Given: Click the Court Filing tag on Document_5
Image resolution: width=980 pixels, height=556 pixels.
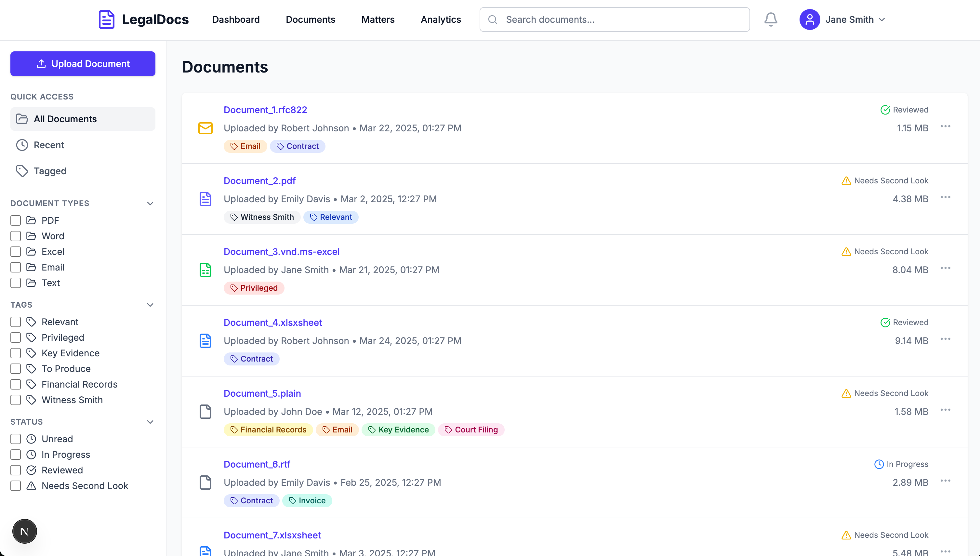Looking at the screenshot, I should click(x=471, y=430).
